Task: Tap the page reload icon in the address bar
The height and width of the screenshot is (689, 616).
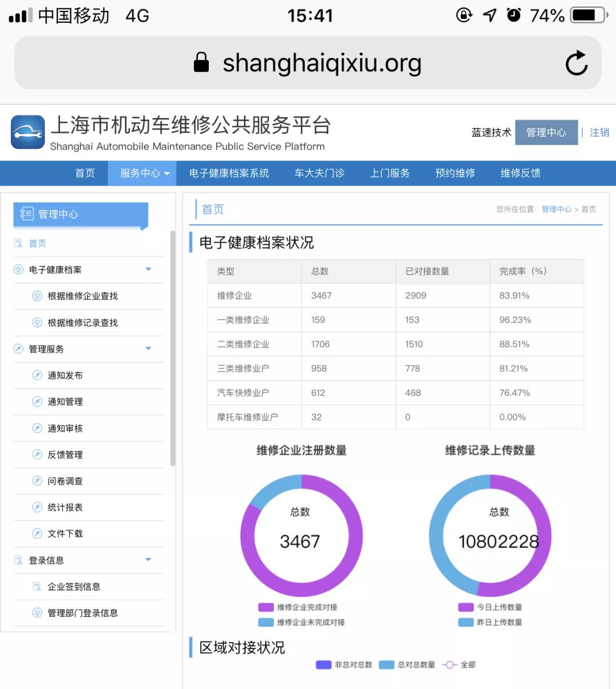Action: 577,63
